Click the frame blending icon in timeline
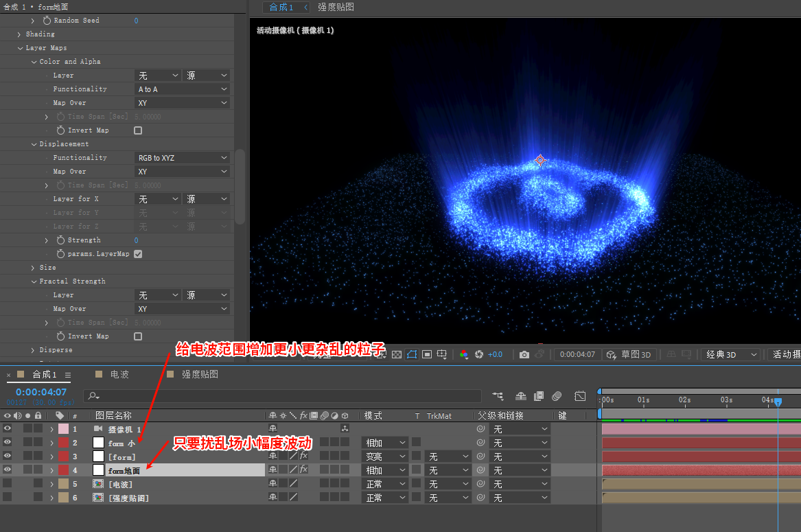Viewport: 801px width, 532px height. (538, 396)
